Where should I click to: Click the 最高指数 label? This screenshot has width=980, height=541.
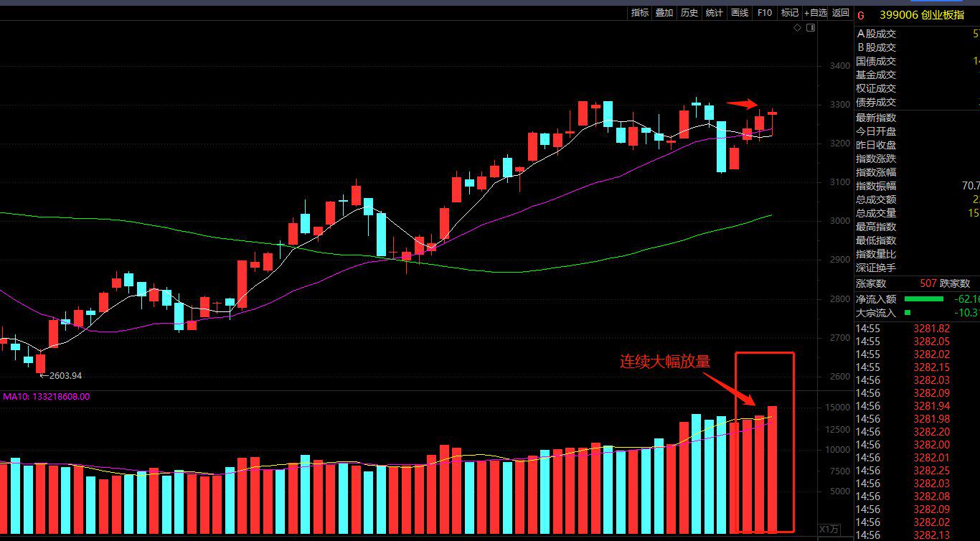(876, 227)
